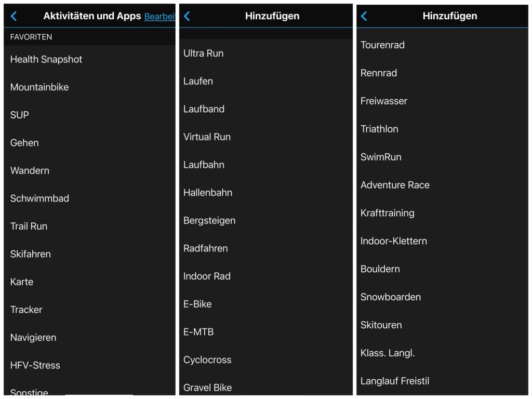
Task: Pick Triathlon from the add list
Action: coord(379,129)
